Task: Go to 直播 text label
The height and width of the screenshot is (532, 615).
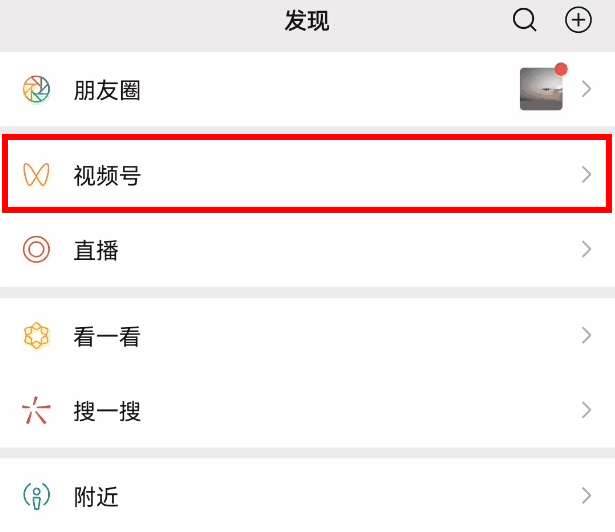Action: pos(96,249)
